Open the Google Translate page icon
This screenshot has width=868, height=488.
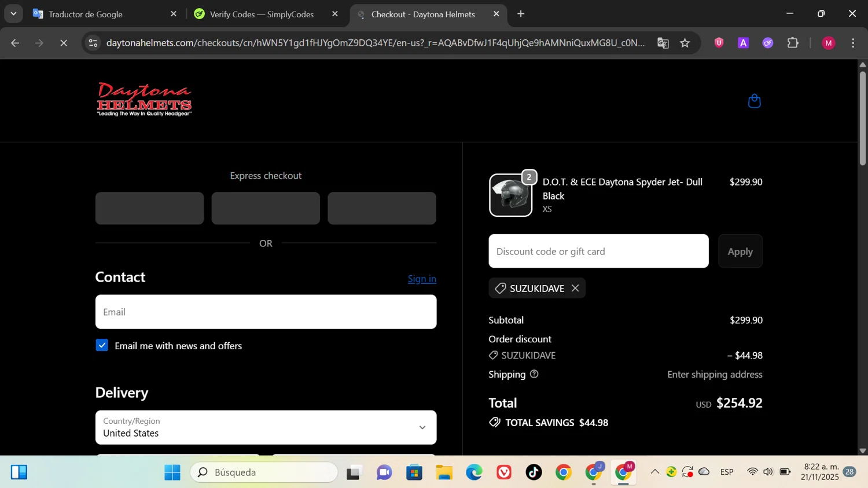click(x=663, y=43)
